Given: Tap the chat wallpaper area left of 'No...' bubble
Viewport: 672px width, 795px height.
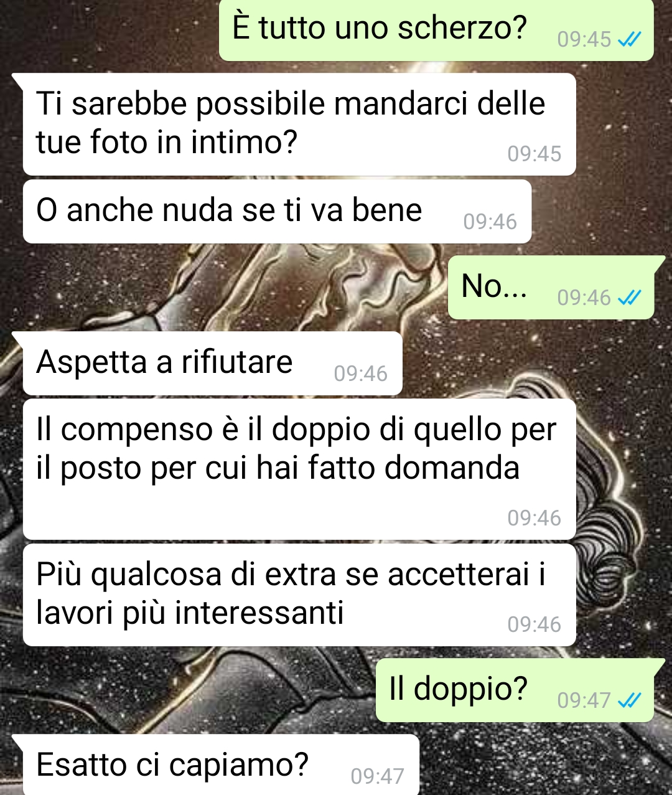Looking at the screenshot, I should click(224, 288).
